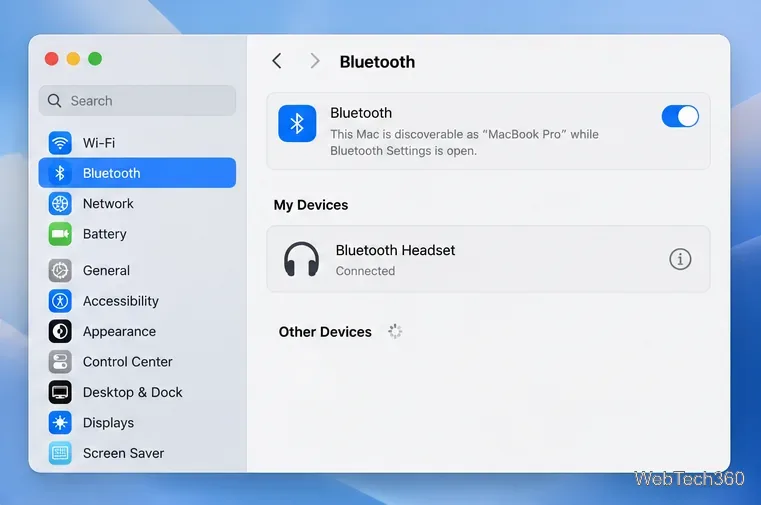Open Network settings

[x=137, y=204]
